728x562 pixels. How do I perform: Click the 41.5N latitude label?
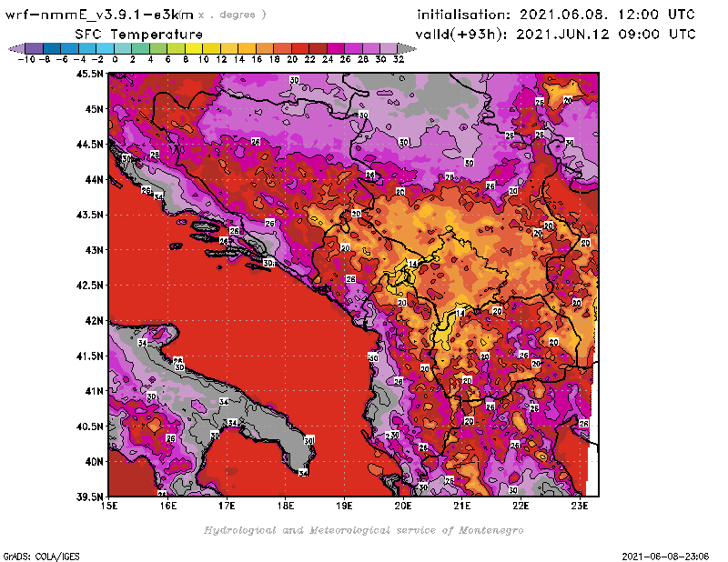89,356
